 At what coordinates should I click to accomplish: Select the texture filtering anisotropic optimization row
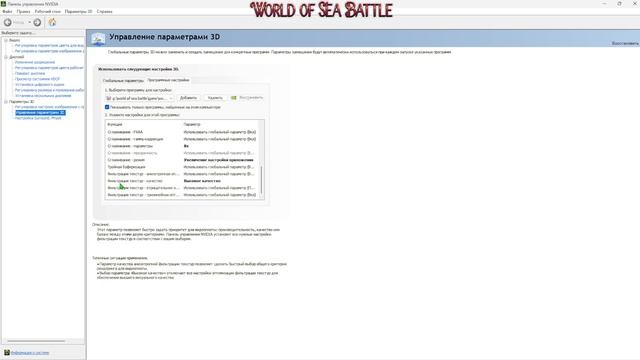coord(182,174)
